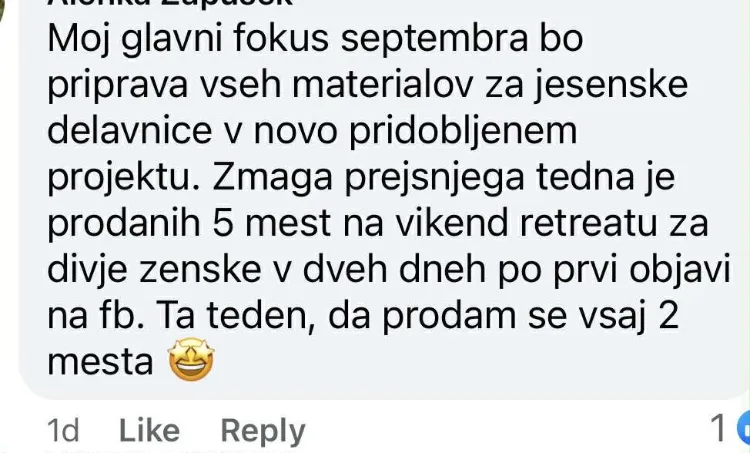Click the word 'objavi' in the comment
Image resolution: width=750 pixels, height=453 pixels.
(x=680, y=271)
